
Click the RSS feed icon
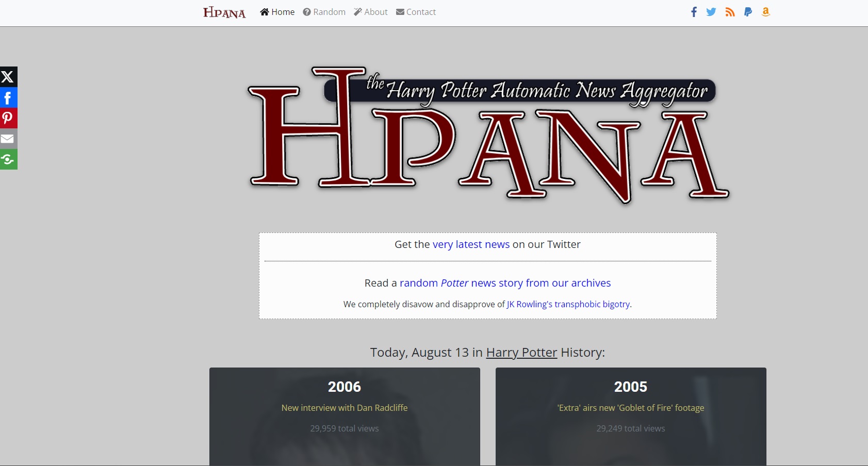730,12
